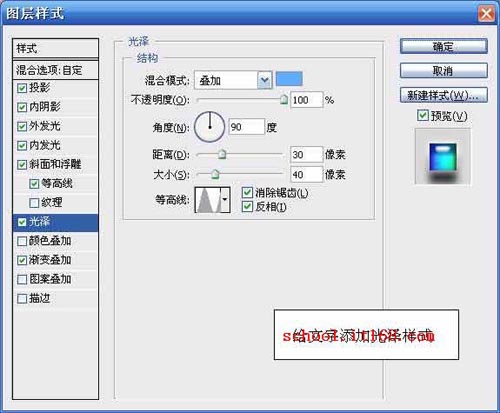
Task: Select the 颜色叠加 style entry label
Action: click(x=50, y=241)
